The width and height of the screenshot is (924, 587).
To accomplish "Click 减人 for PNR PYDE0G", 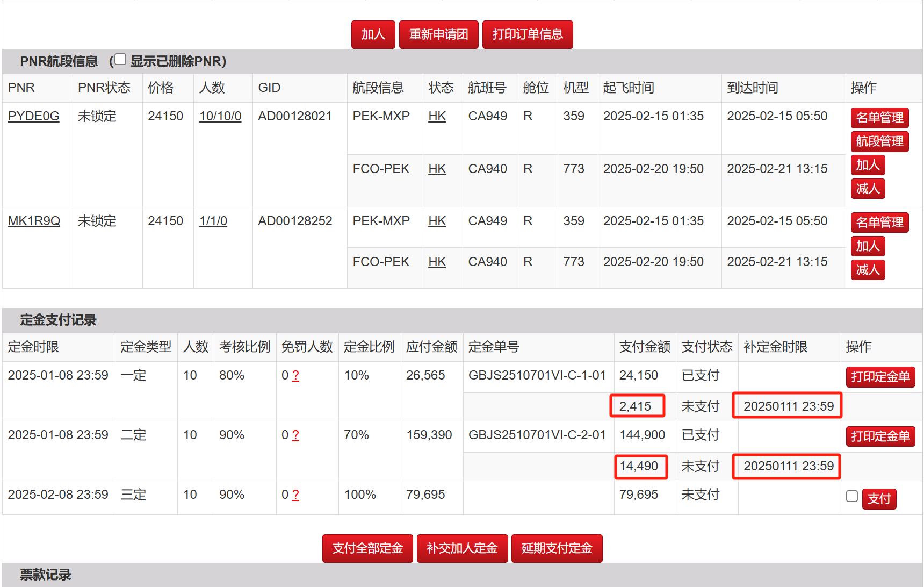I will [x=868, y=189].
